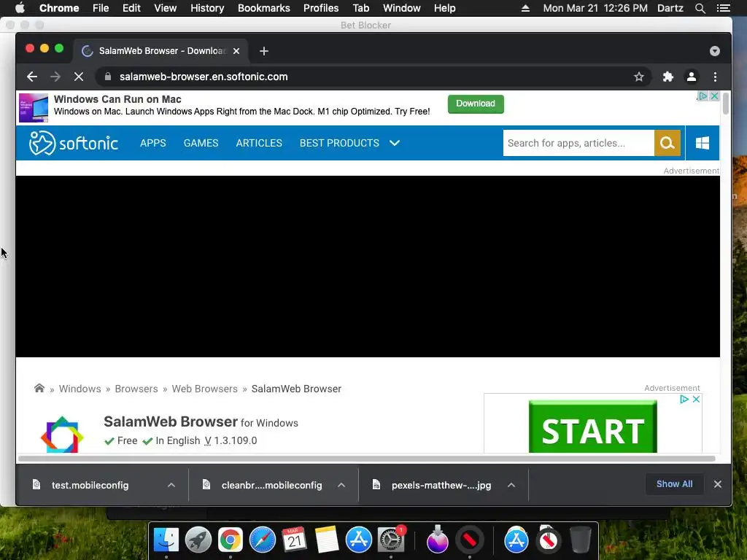Image resolution: width=747 pixels, height=560 pixels.
Task: Click the Windows Can Run on Mac ad thumbnail
Action: 34,108
